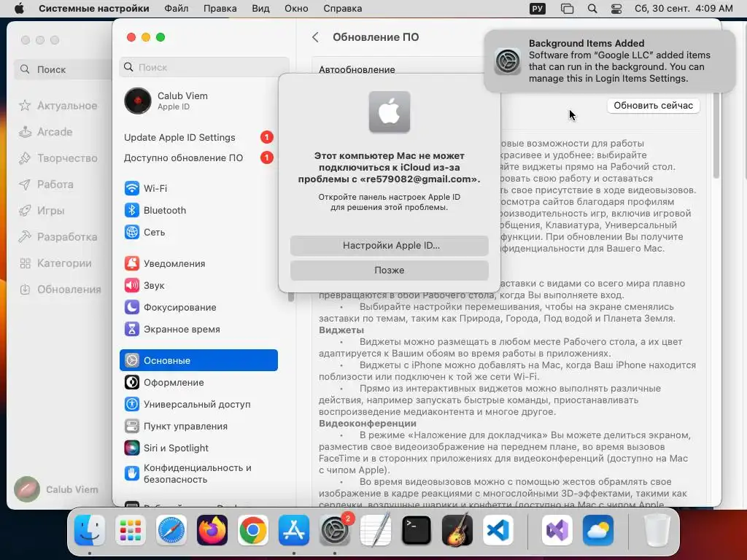This screenshot has height=560, width=747.
Task: Open Stage Manager menu bar icon
Action: (x=567, y=9)
